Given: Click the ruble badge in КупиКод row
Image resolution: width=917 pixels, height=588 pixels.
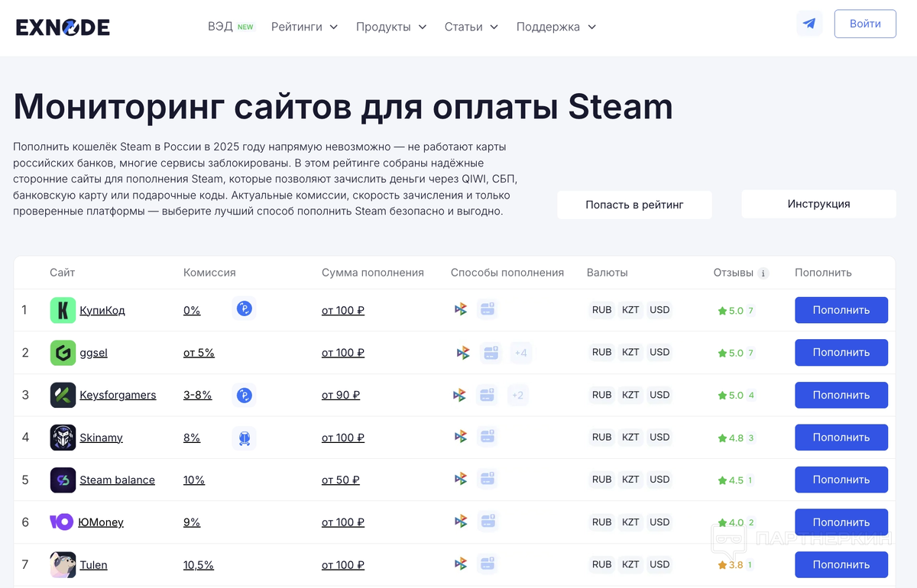Looking at the screenshot, I should coord(244,309).
